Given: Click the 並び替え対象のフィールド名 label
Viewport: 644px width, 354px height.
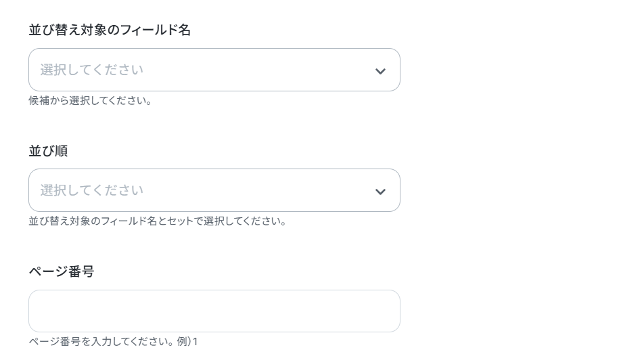Looking at the screenshot, I should tap(110, 30).
